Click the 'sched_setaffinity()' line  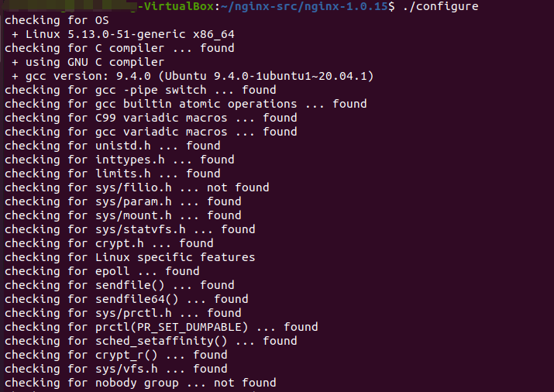[151, 341]
